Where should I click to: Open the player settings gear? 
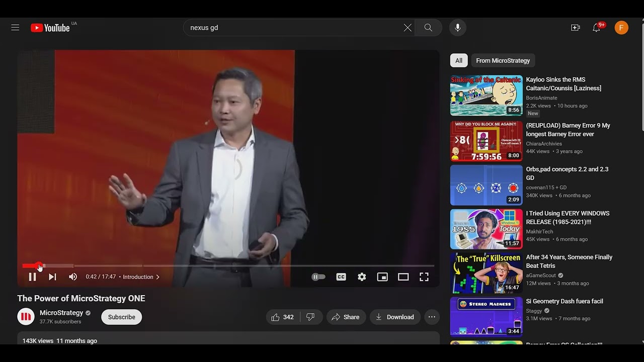point(362,277)
